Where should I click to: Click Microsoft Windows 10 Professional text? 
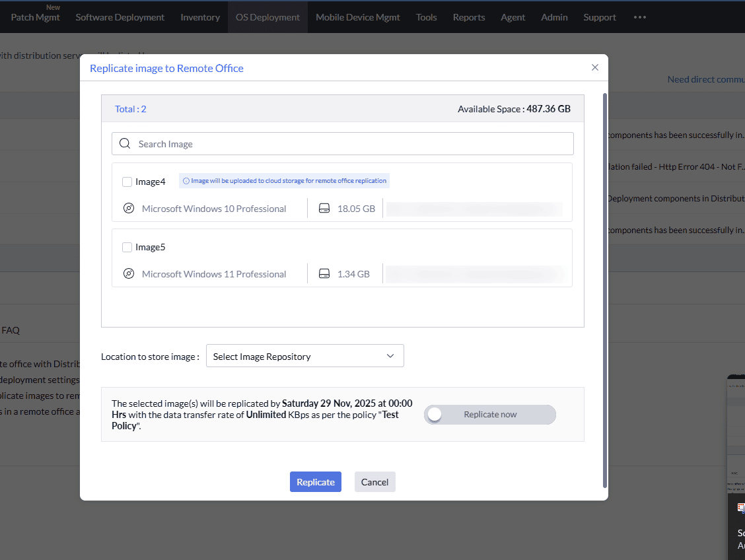tap(214, 209)
